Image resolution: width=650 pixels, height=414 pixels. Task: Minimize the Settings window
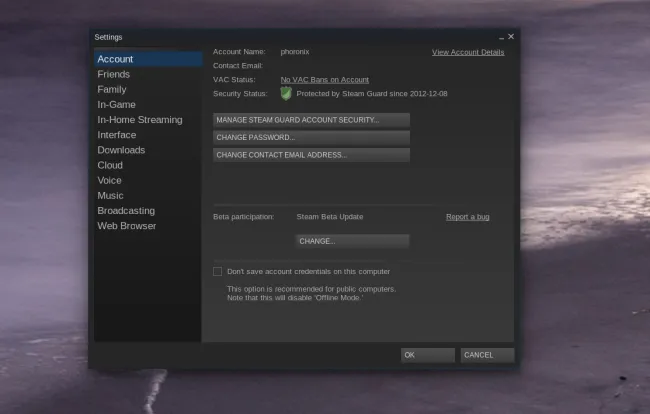[x=502, y=37]
